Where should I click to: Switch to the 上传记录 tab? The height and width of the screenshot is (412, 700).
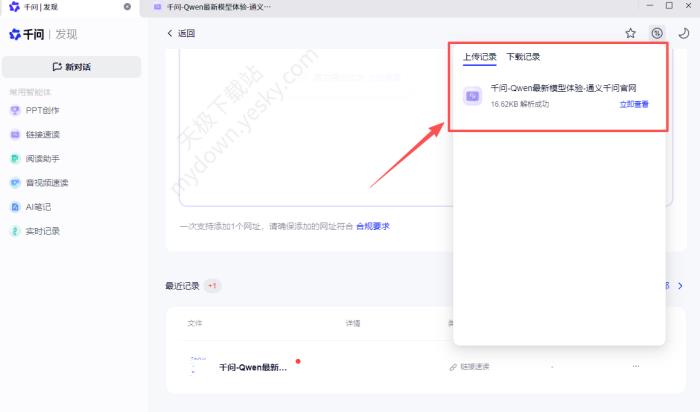point(479,57)
